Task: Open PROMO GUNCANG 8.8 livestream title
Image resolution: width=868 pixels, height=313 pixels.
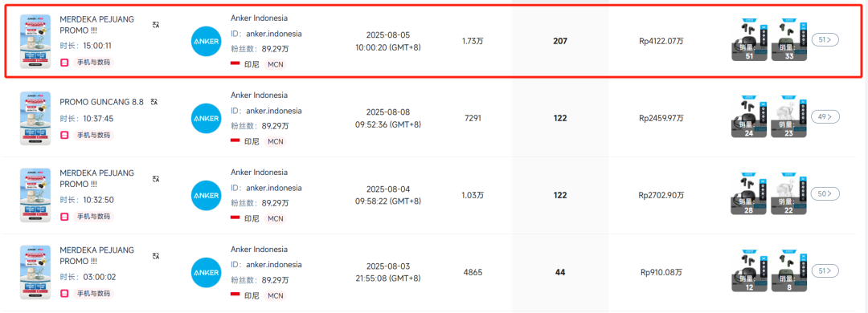Action: [101, 102]
